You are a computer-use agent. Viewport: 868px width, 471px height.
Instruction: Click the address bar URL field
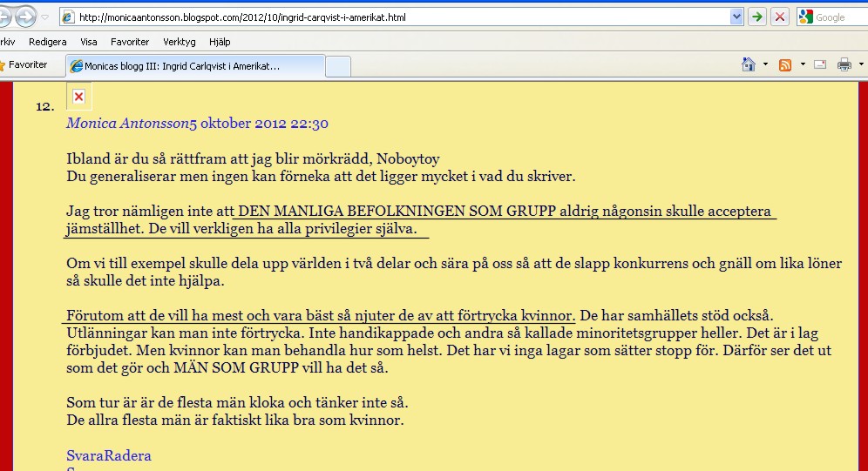click(402, 17)
